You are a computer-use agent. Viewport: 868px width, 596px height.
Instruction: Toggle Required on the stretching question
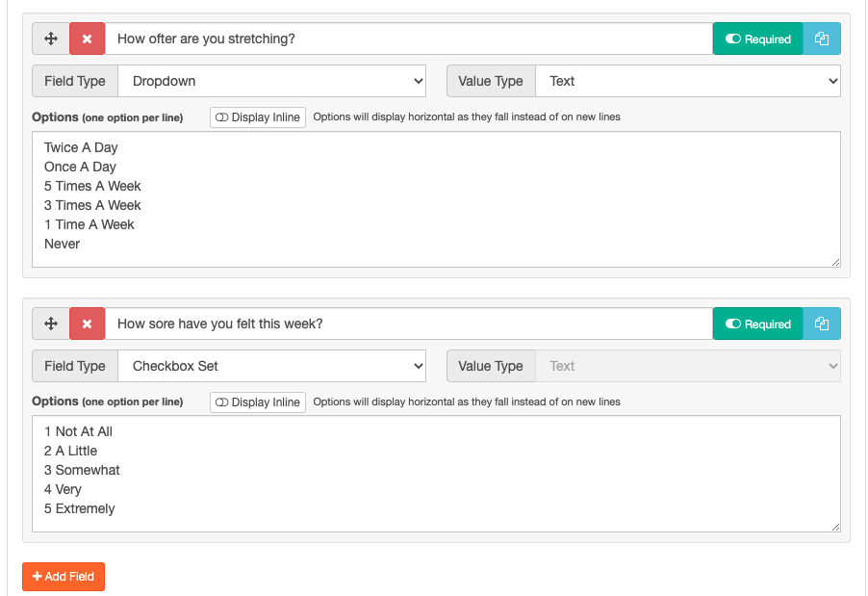[x=757, y=39]
